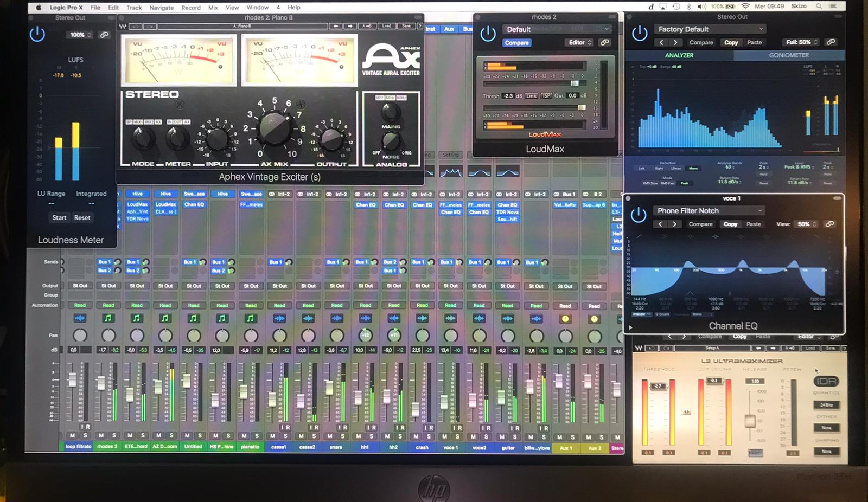Click the IDR button in L3 Ultramaximizer
This screenshot has height=502, width=868.
(x=826, y=381)
